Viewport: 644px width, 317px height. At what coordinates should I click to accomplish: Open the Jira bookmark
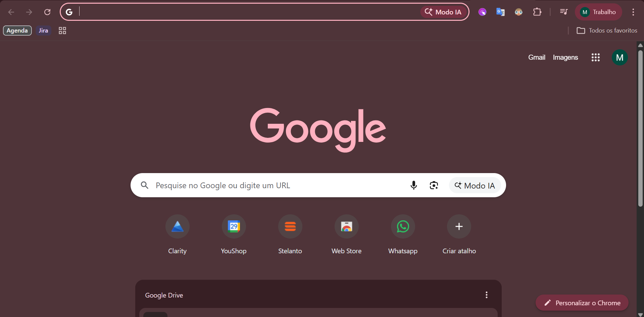(x=43, y=31)
